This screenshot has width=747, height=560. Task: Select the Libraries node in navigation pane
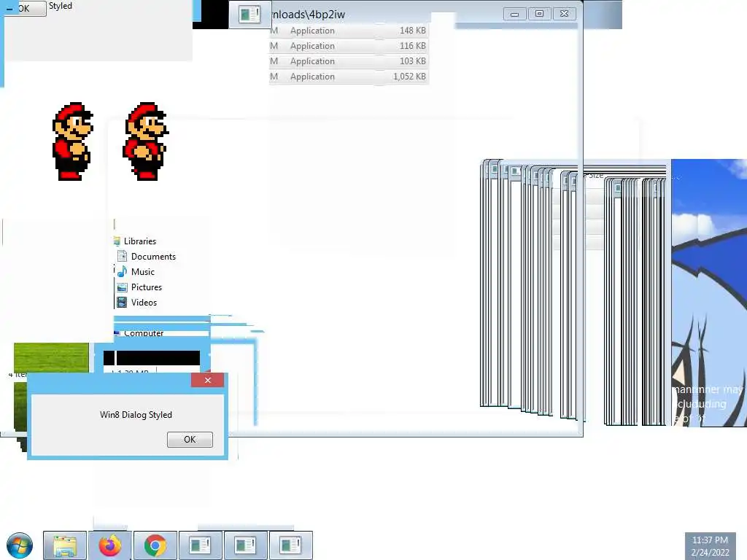tap(139, 241)
